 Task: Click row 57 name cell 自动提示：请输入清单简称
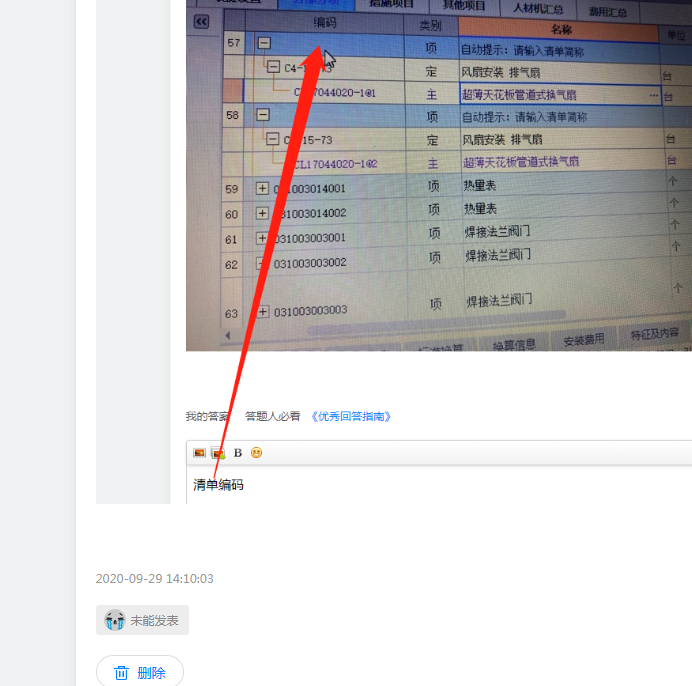click(559, 50)
